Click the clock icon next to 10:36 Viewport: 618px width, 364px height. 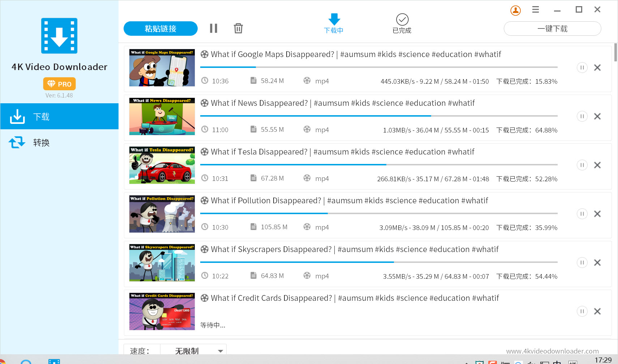(205, 81)
